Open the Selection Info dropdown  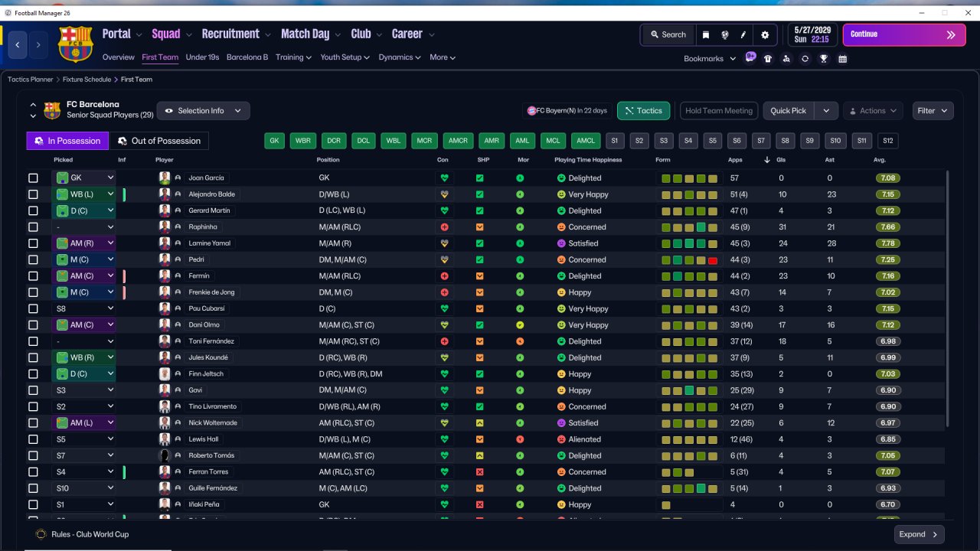(203, 111)
